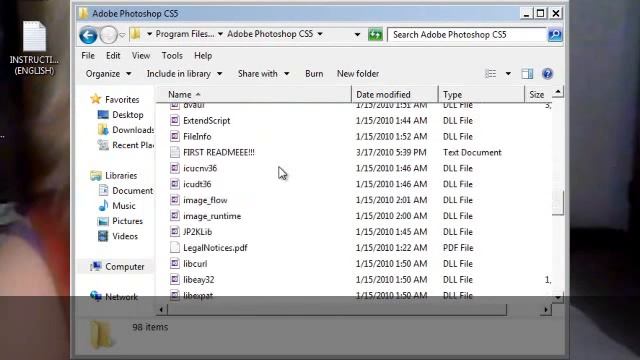Sort by the Type column header
This screenshot has height=360, width=640.
pos(481,95)
